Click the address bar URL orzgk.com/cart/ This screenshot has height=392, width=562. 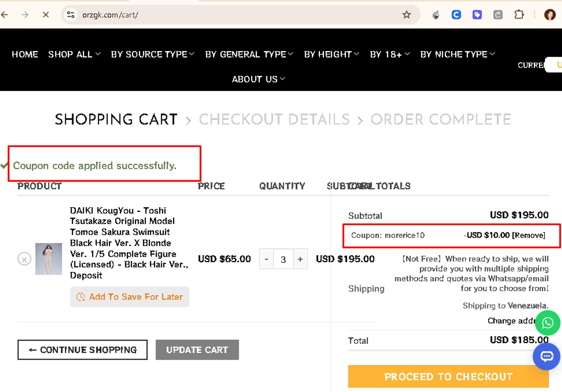click(x=110, y=15)
